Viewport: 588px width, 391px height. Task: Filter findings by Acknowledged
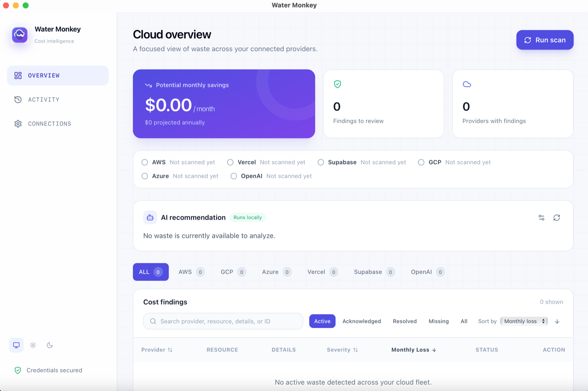(x=362, y=321)
